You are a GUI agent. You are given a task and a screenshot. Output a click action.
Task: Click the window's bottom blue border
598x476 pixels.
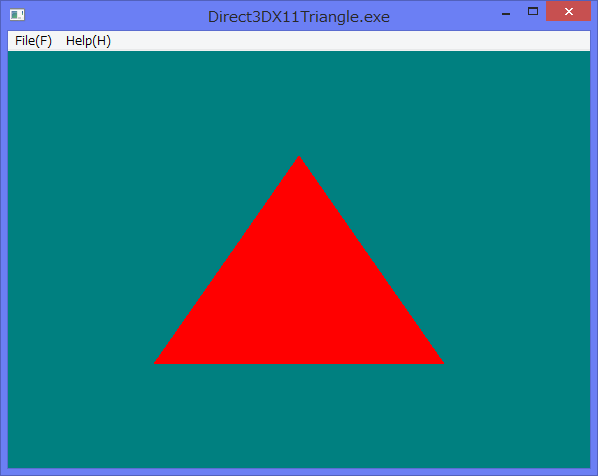tap(299, 472)
